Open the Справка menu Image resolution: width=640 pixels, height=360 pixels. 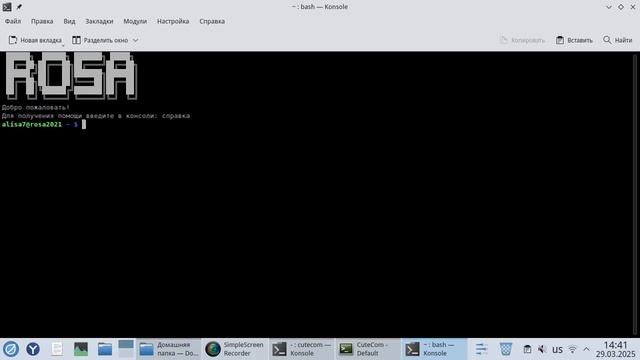click(x=212, y=21)
